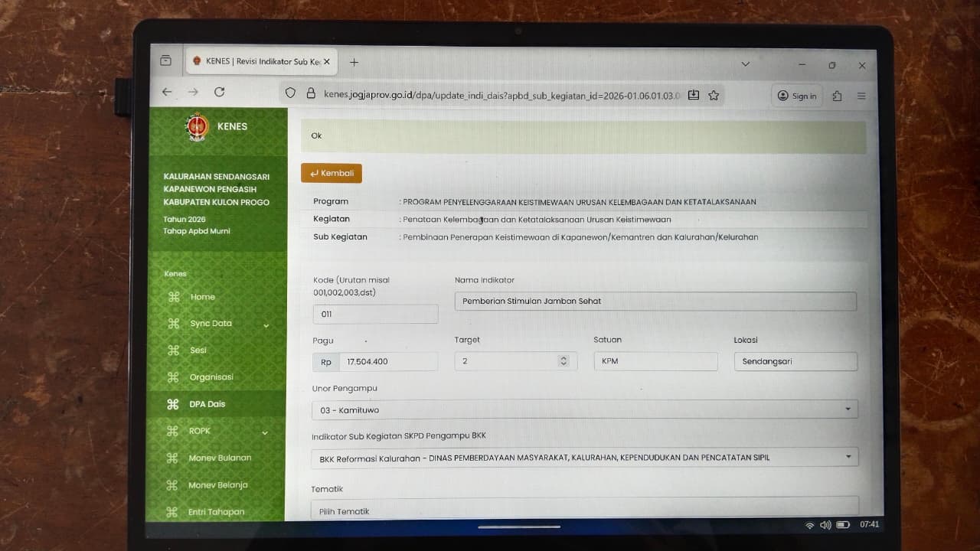Image resolution: width=980 pixels, height=551 pixels.
Task: Click the Nama Indikator text field
Action: tap(655, 302)
